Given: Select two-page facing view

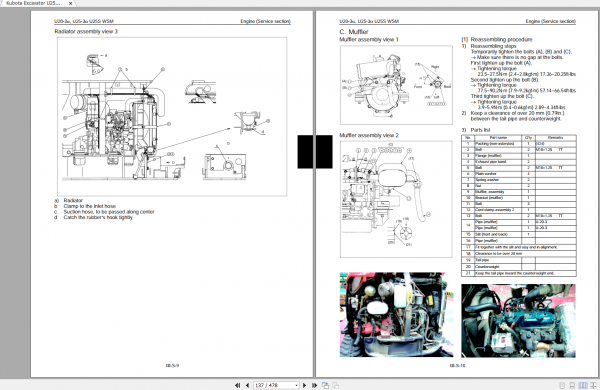Looking at the screenshot, I should (582, 385).
